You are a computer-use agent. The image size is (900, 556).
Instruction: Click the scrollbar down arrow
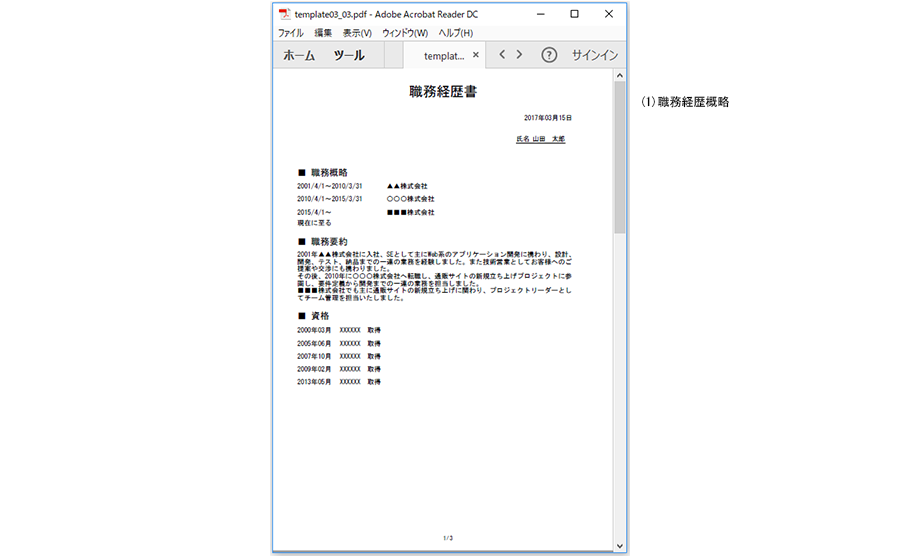pos(619,546)
